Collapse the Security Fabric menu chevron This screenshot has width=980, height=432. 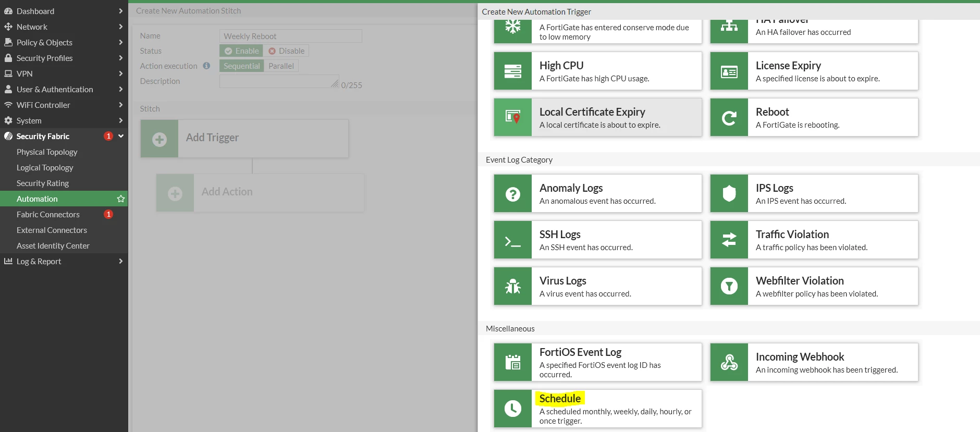[121, 136]
